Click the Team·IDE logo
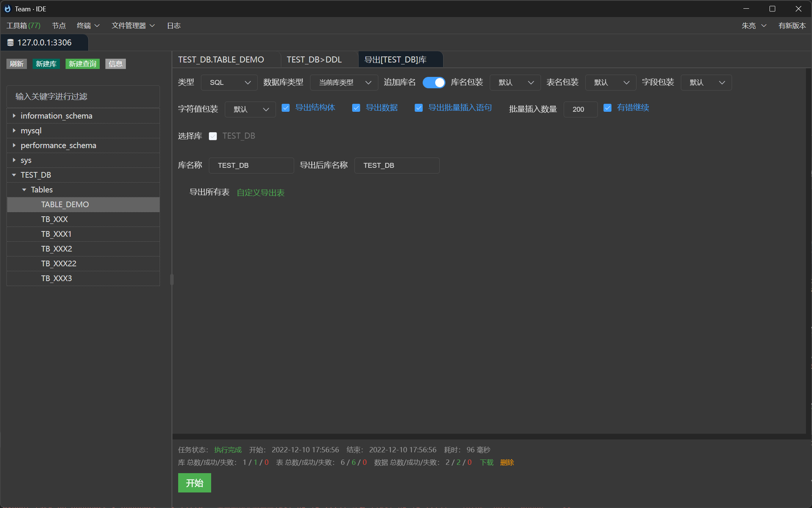This screenshot has width=812, height=508. pos(8,8)
